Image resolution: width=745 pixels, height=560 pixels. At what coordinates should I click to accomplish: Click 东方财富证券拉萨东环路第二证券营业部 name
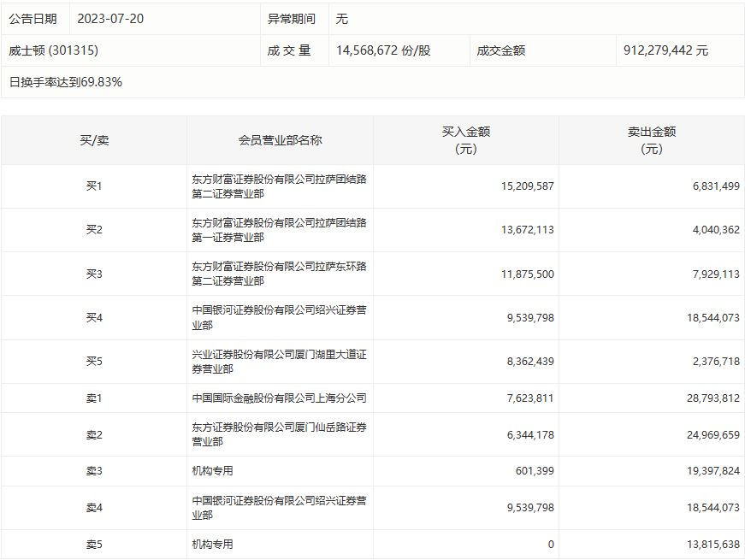point(279,274)
